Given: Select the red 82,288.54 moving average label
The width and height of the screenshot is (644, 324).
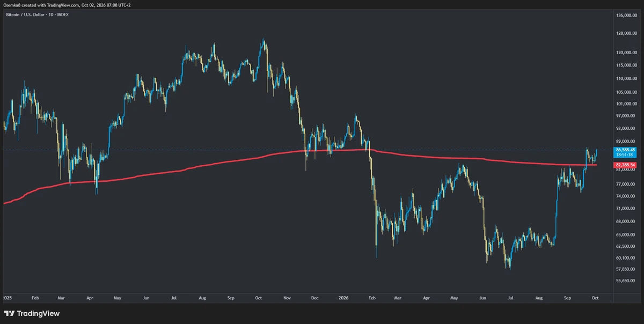Looking at the screenshot, I should tap(626, 165).
